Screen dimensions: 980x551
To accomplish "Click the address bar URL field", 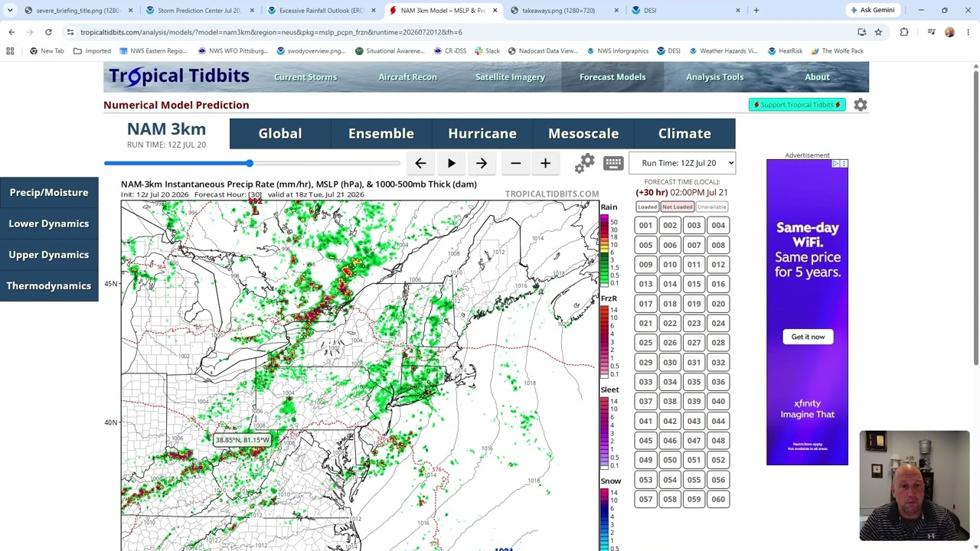I will (459, 32).
